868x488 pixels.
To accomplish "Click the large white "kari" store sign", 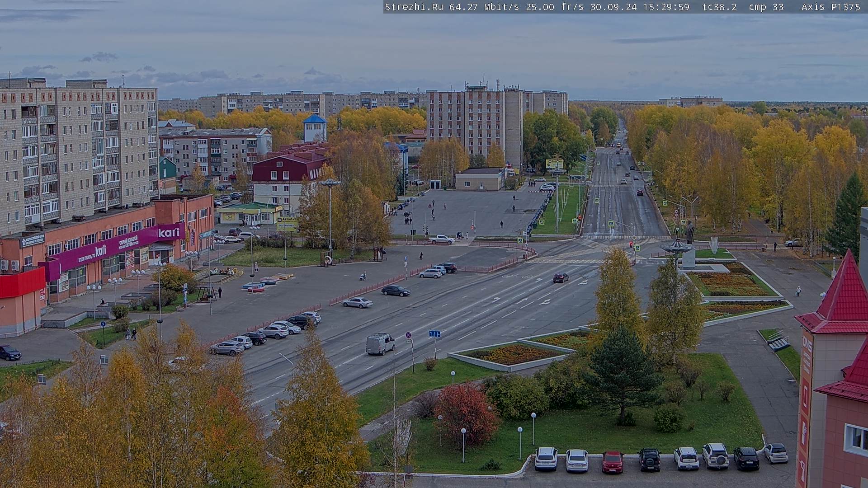I will coord(169,233).
